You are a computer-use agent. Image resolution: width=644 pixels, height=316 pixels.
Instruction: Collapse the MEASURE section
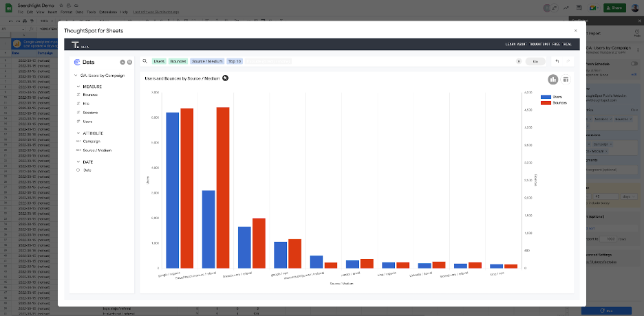tap(78, 87)
